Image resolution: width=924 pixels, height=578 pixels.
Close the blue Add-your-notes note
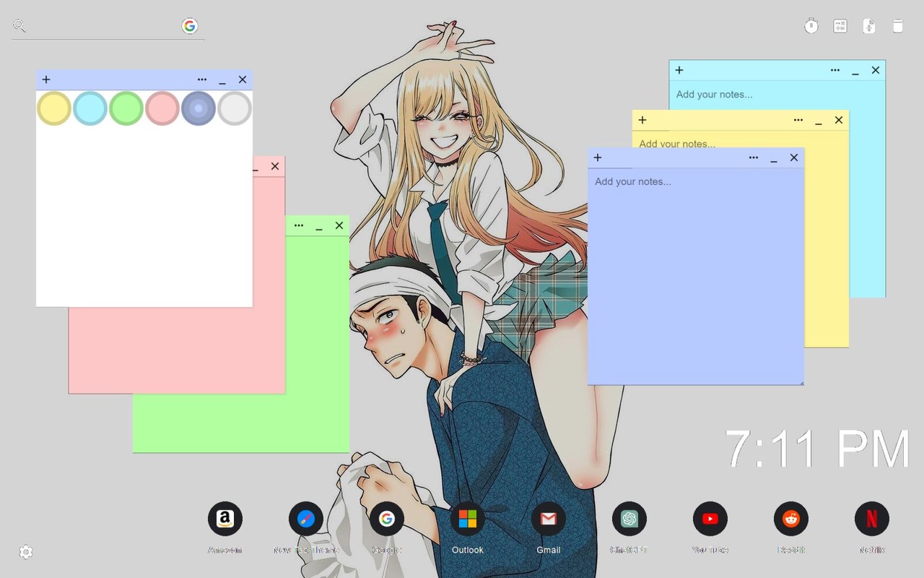click(794, 158)
